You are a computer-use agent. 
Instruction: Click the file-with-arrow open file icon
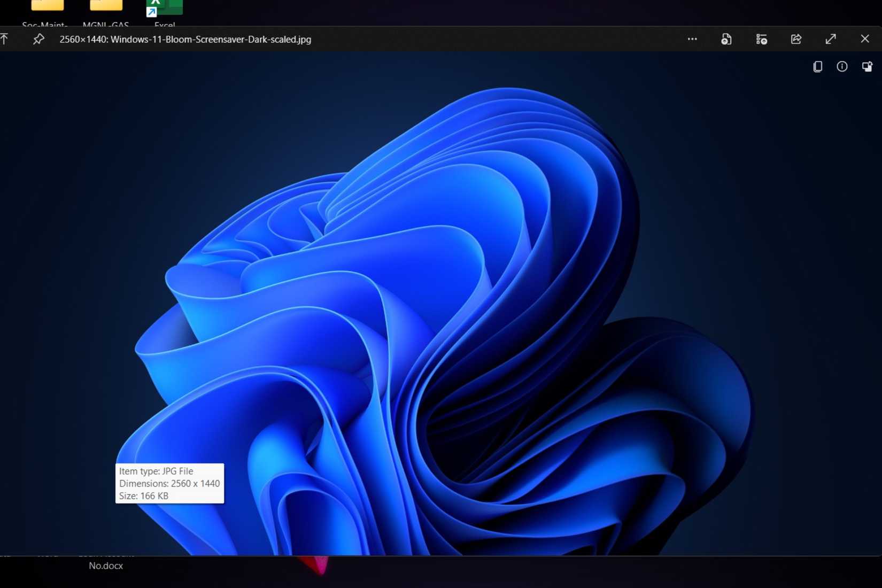[726, 39]
